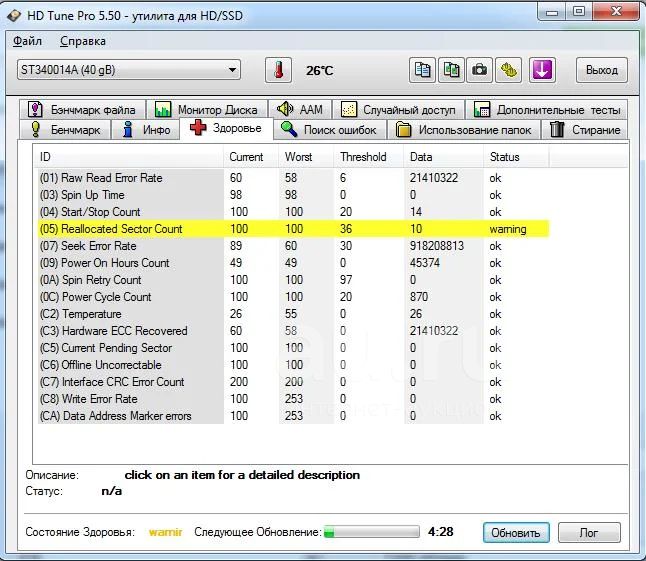The width and height of the screenshot is (646, 561).
Task: Click the camera save screenshot icon
Action: click(481, 71)
